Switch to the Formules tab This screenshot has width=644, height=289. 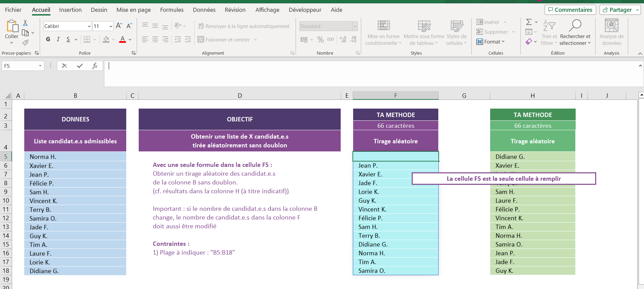172,10
